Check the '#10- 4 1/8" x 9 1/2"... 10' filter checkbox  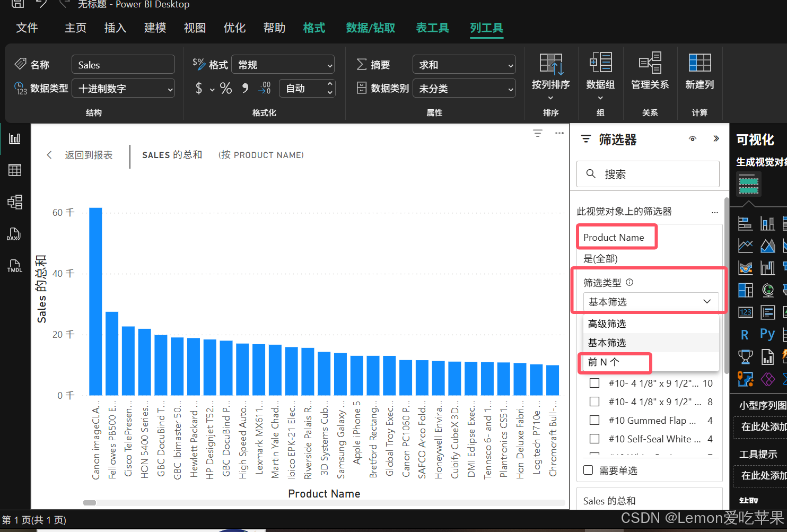pos(594,383)
